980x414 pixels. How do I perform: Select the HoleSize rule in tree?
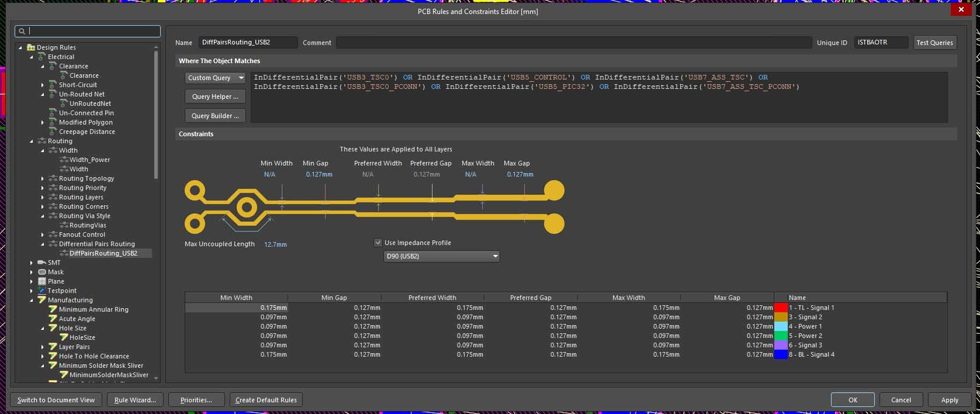(x=82, y=337)
